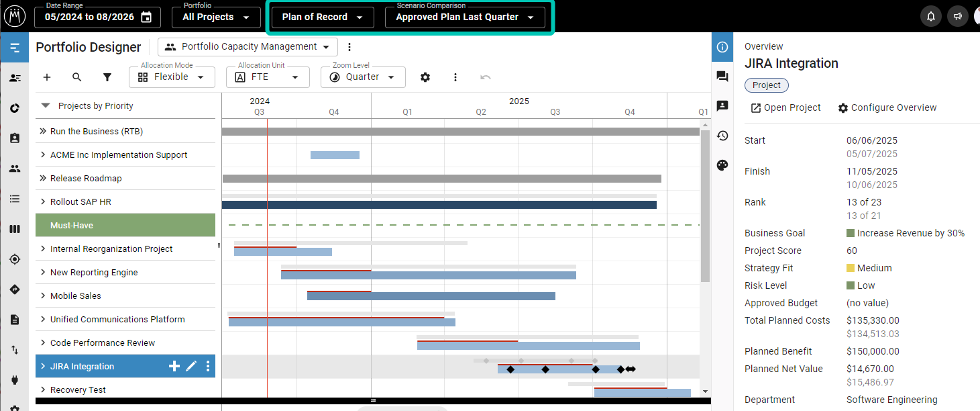Open the sidebar plug integrations icon
Image resolution: width=980 pixels, height=411 pixels.
coord(15,380)
